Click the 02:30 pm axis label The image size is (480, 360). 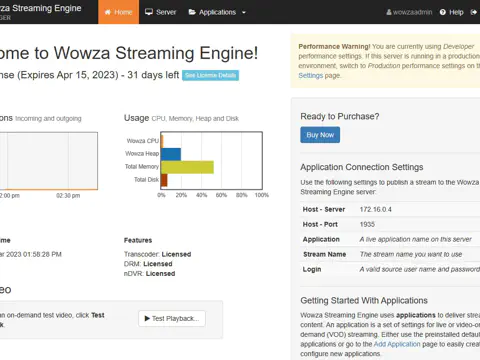(x=68, y=196)
